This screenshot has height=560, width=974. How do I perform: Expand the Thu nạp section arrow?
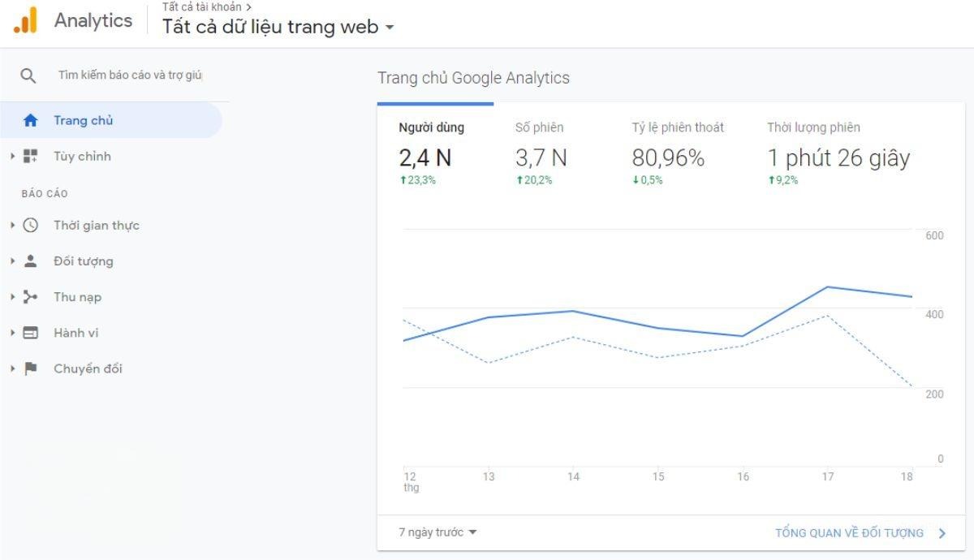[12, 296]
